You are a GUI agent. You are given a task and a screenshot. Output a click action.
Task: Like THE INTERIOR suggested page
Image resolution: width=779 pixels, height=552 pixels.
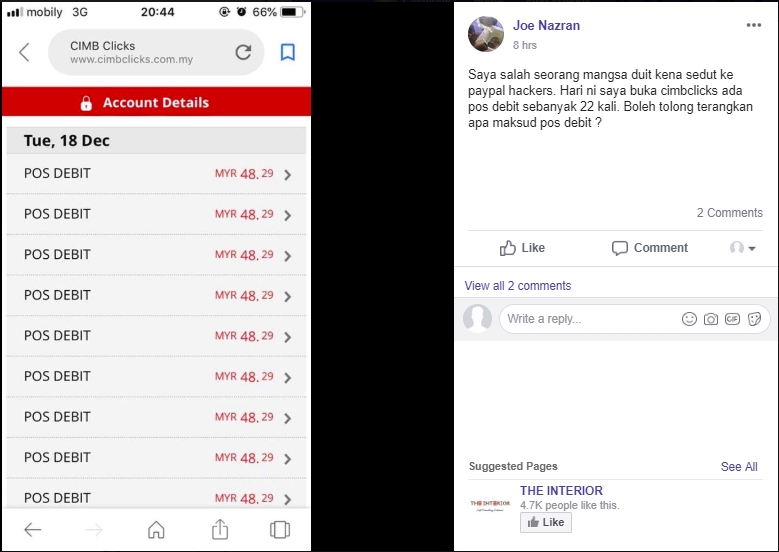(x=545, y=522)
